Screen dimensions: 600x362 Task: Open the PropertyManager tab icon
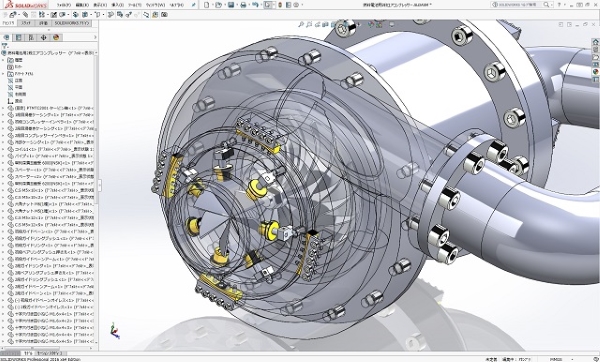click(18, 38)
